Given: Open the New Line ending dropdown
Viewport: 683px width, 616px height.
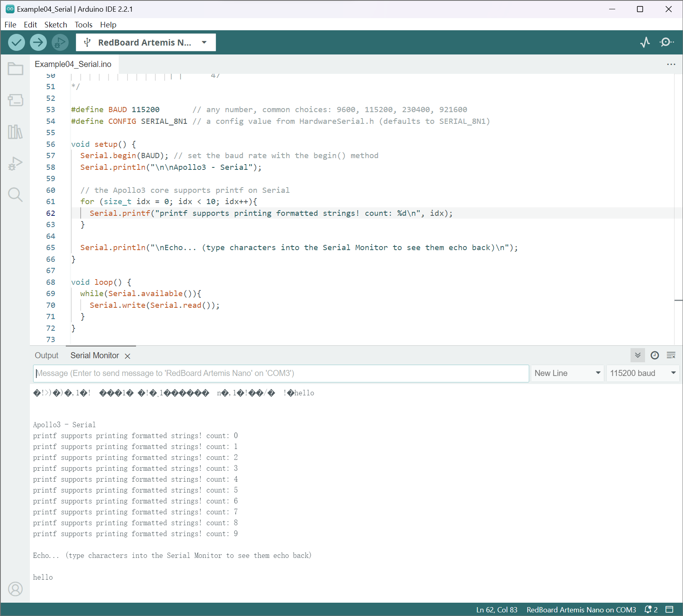Looking at the screenshot, I should (567, 373).
